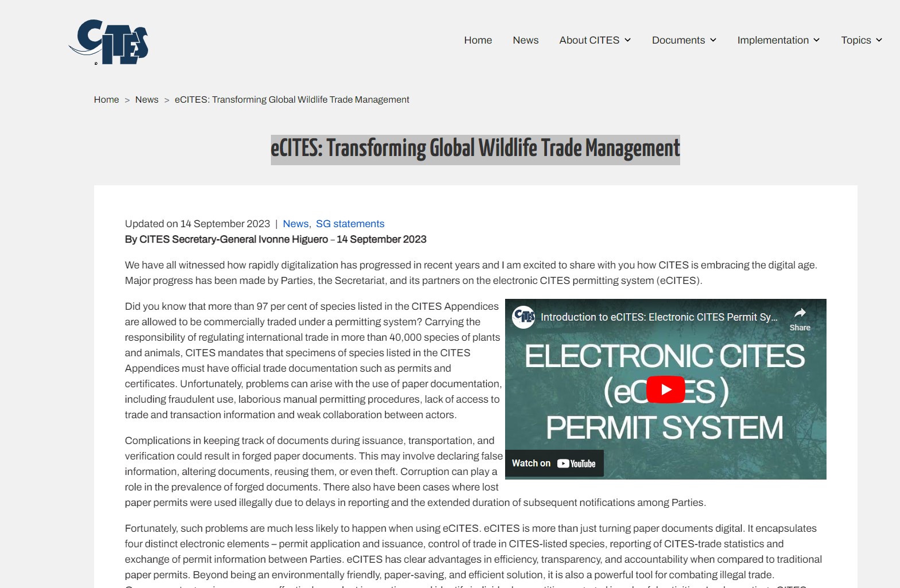
Task: Expand the About CITES dropdown menu
Action: [595, 40]
